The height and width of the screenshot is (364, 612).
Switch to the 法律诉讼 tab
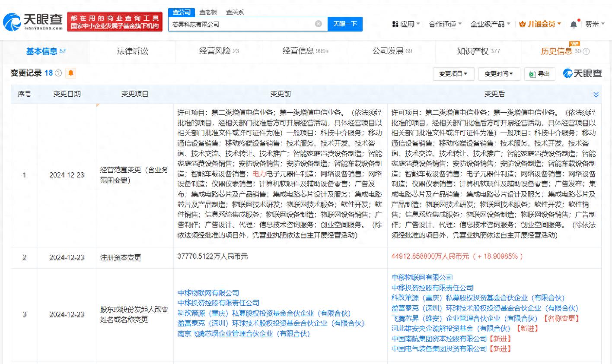click(133, 51)
